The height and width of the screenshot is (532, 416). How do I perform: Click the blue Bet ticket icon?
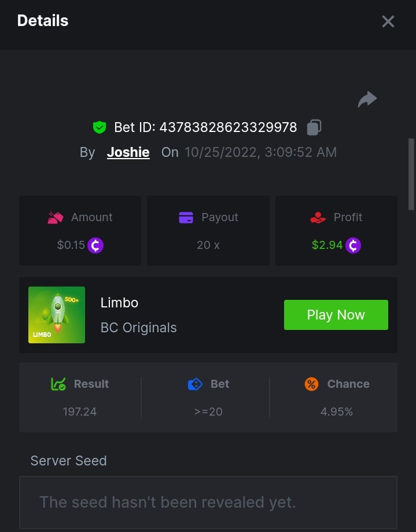click(195, 384)
